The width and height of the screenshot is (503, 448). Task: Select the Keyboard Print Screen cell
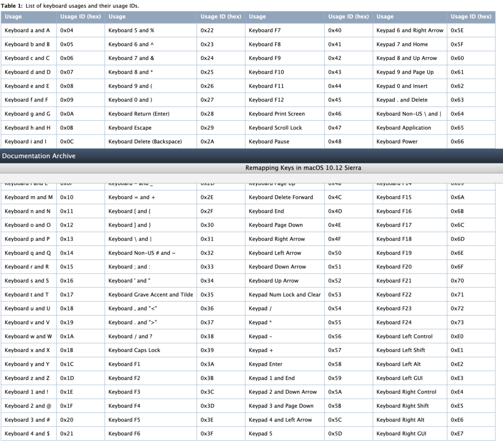277,114
